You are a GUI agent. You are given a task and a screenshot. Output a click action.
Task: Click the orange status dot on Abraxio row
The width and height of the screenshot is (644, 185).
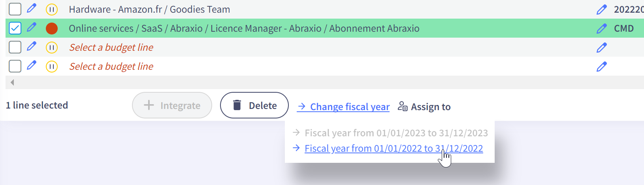tap(52, 29)
